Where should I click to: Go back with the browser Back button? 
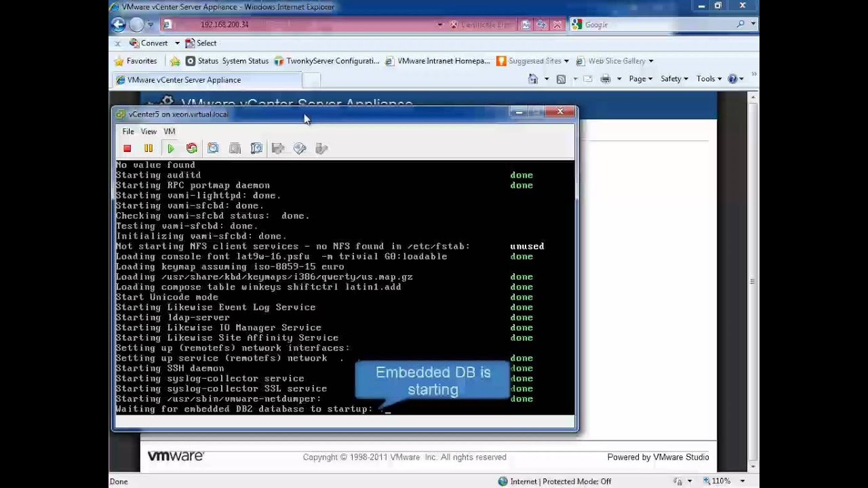tap(119, 24)
